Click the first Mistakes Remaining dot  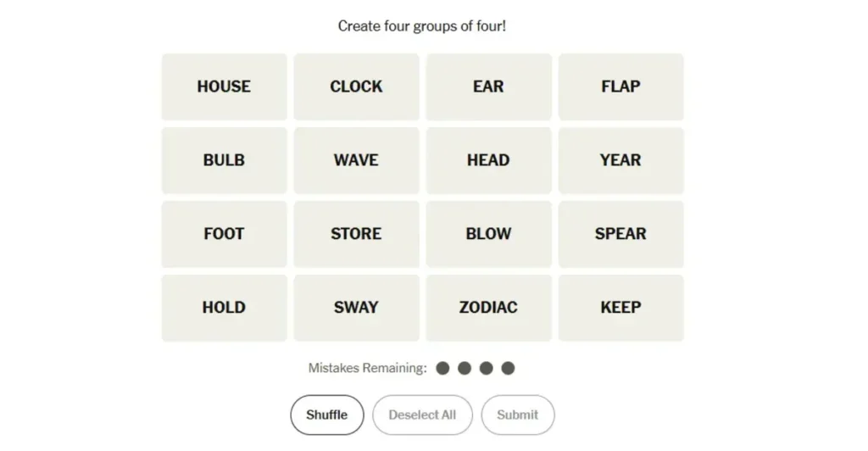442,368
